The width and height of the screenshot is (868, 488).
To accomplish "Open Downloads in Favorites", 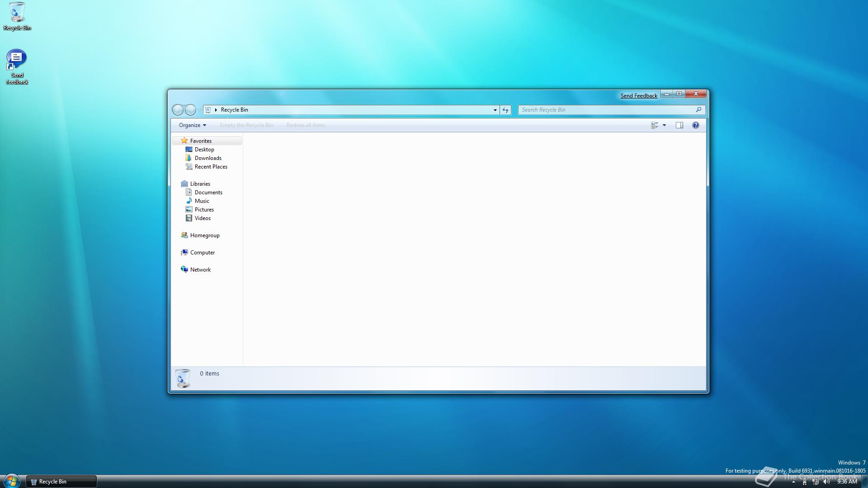I will [x=208, y=158].
